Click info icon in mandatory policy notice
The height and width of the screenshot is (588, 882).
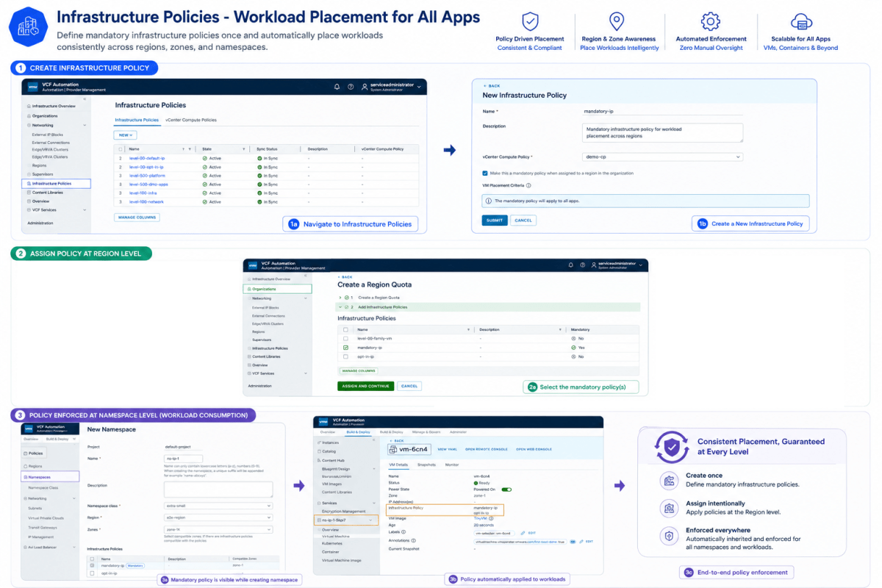[489, 201]
